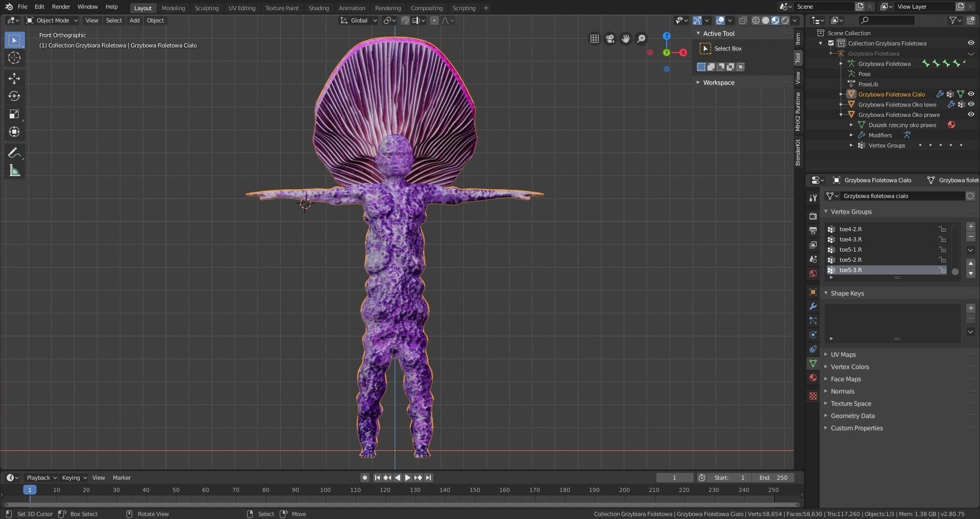Expand the UV Maps panel
Viewport: 980px width, 519px height.
843,354
